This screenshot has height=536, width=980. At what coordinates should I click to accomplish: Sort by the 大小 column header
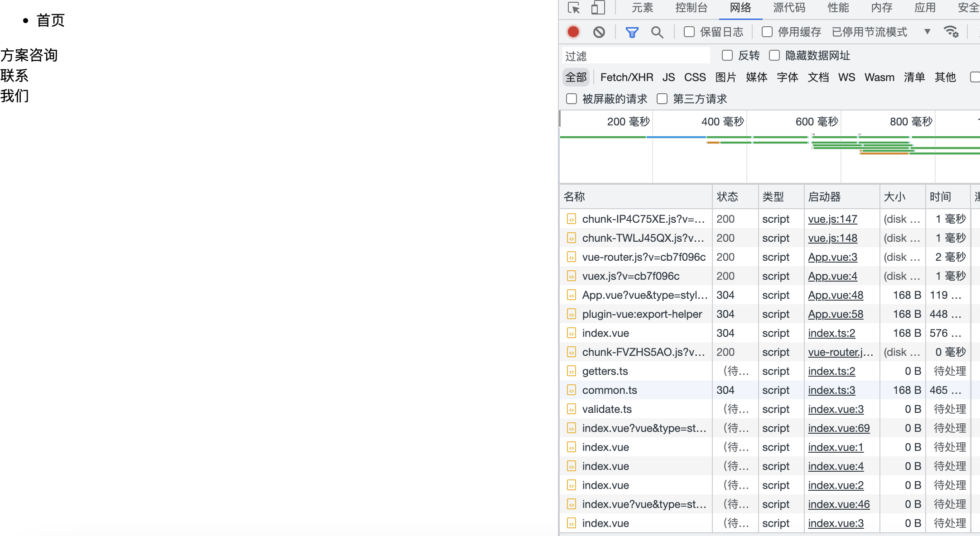903,197
